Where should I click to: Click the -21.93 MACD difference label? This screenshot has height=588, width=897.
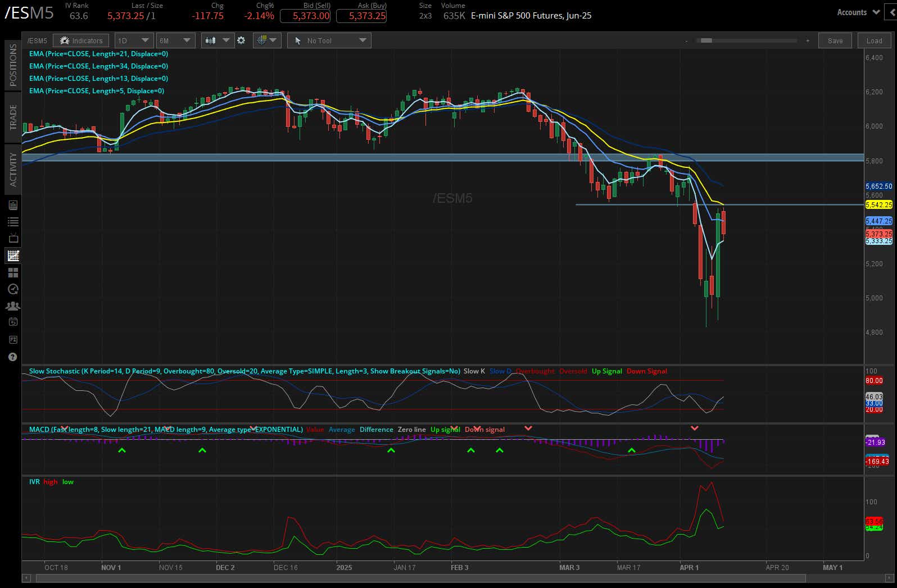(x=876, y=443)
